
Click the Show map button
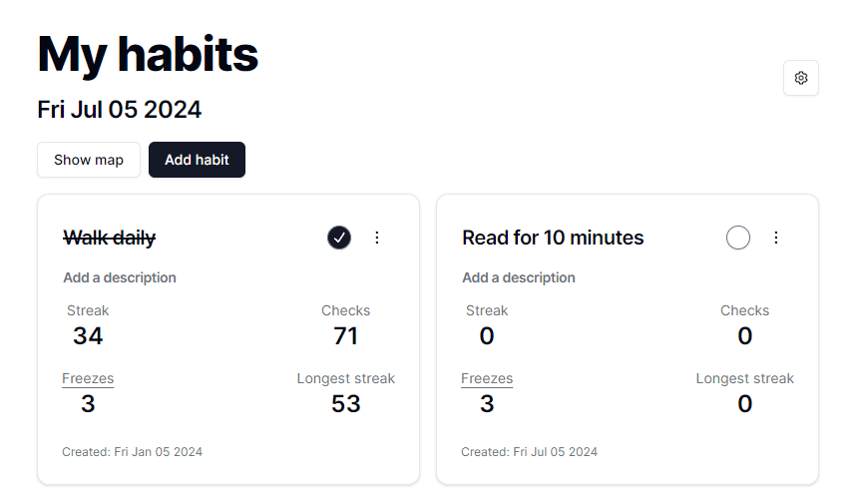(89, 160)
